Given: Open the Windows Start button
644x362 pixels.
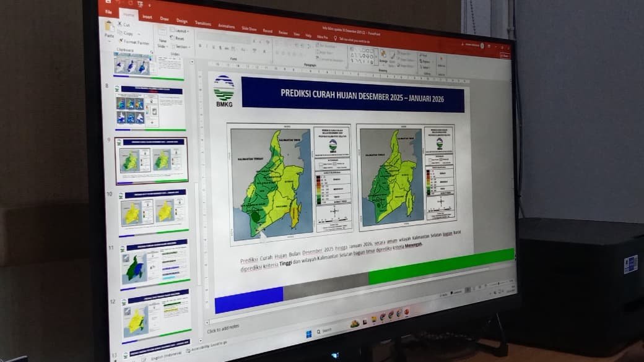Looking at the screenshot, I should pyautogui.click(x=309, y=334).
